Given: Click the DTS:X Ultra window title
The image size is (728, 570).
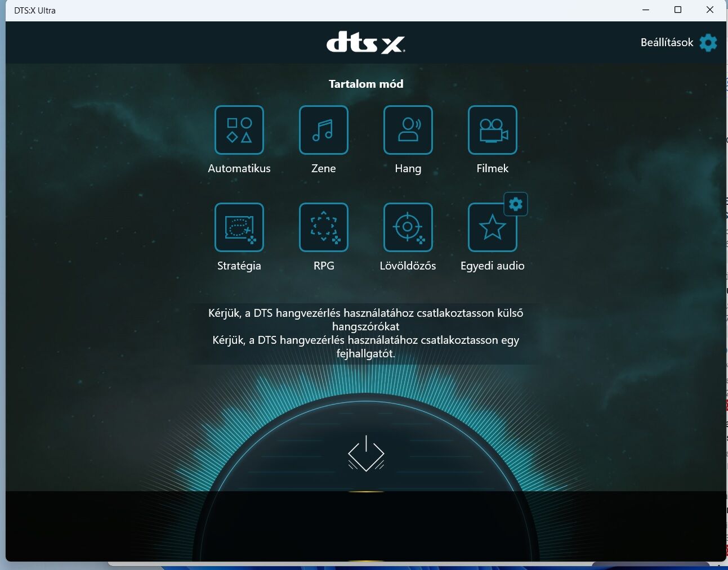Looking at the screenshot, I should [x=35, y=11].
